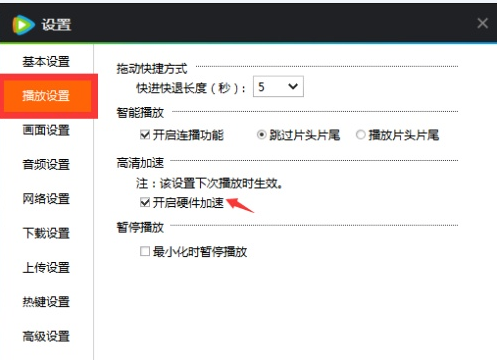Click the 拖动快捷方式 section heading
The image size is (497, 360).
point(152,69)
